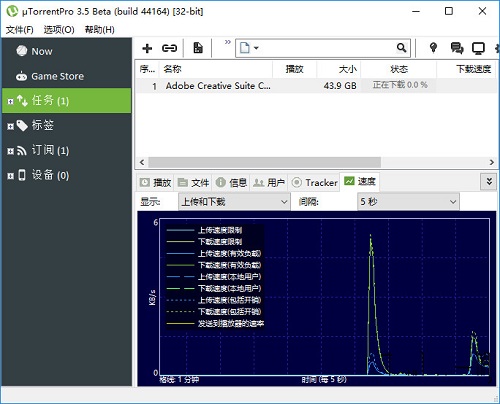Open the remote chat bubbles icon
The width and height of the screenshot is (500, 404).
coord(457,48)
